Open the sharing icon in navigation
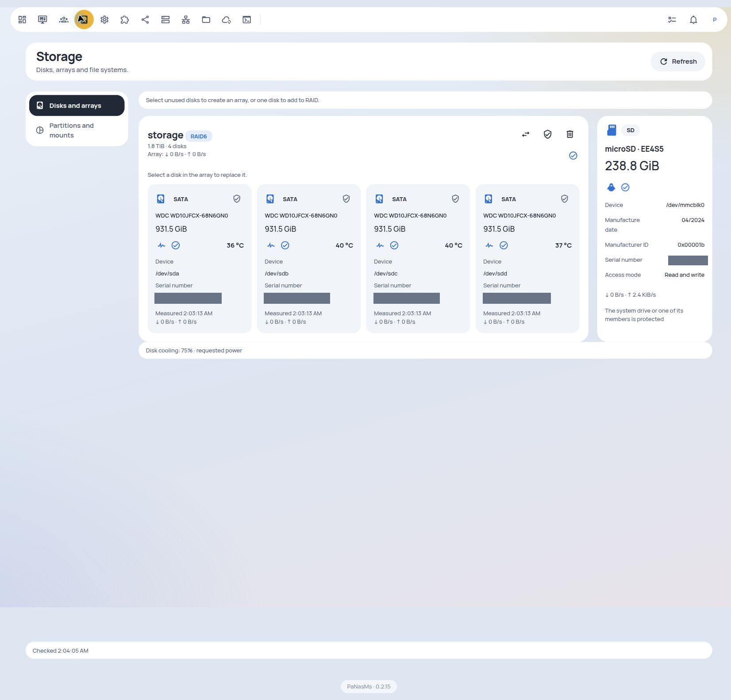 (x=145, y=19)
